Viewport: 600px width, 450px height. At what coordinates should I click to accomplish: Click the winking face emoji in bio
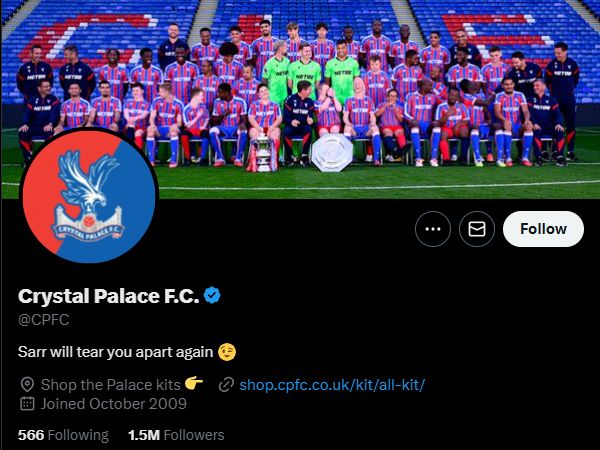[229, 353]
